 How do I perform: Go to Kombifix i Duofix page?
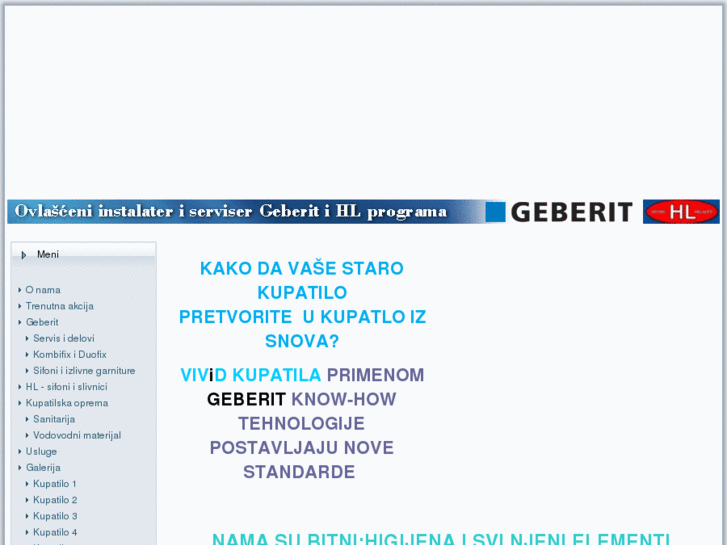[x=70, y=355]
